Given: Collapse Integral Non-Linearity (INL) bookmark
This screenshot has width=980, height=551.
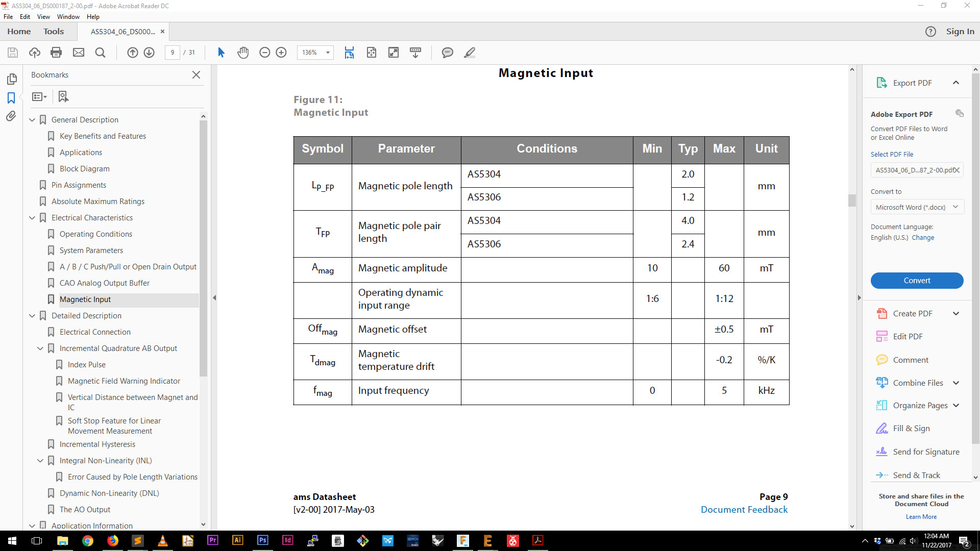Looking at the screenshot, I should click(x=40, y=461).
